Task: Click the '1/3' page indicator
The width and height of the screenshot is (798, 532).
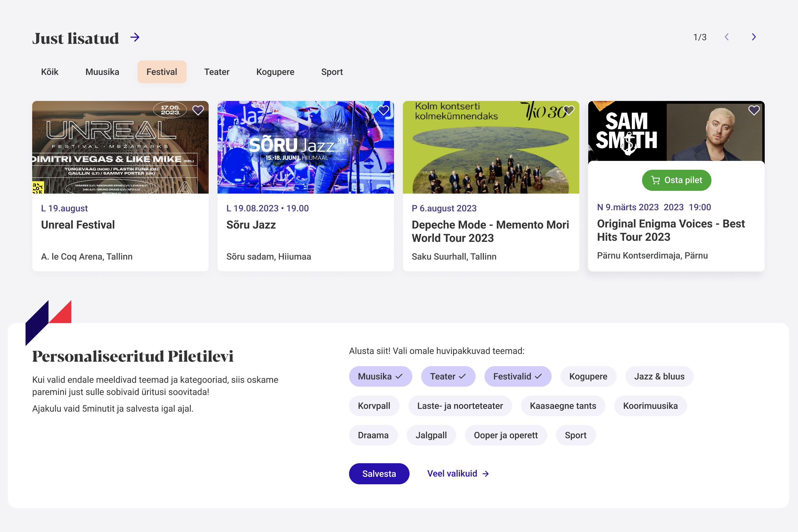Action: coord(700,37)
